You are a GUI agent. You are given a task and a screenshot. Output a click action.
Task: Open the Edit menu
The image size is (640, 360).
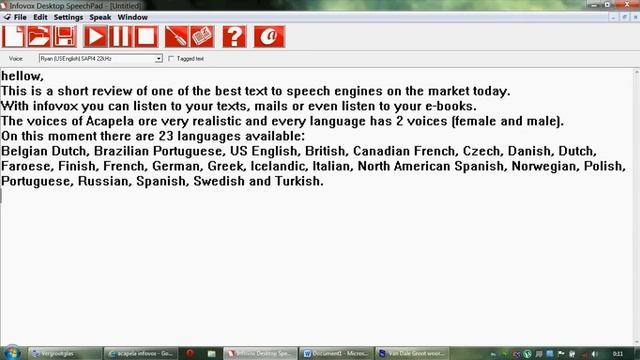(40, 17)
